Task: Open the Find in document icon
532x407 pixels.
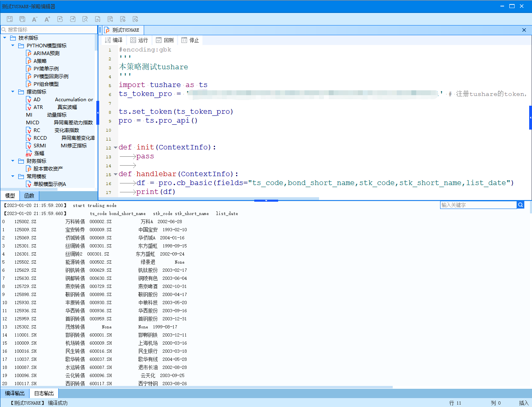Action: pos(85,19)
